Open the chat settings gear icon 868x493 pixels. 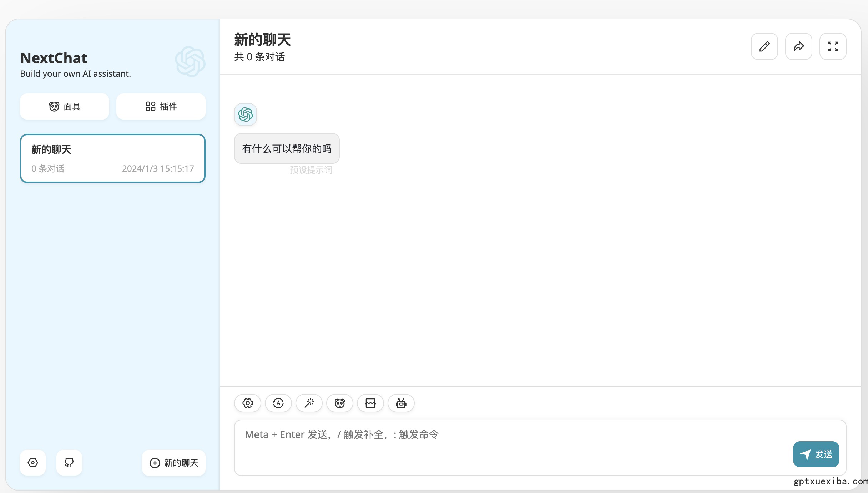click(x=247, y=403)
